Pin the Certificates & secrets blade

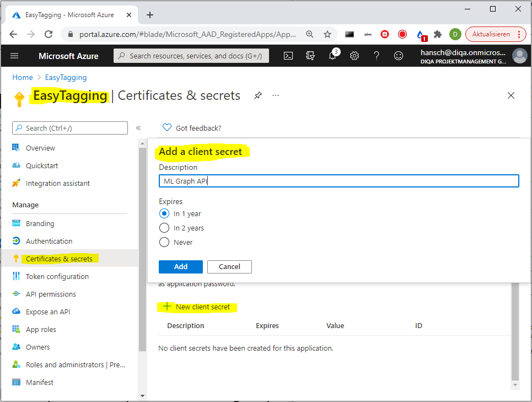(x=257, y=95)
